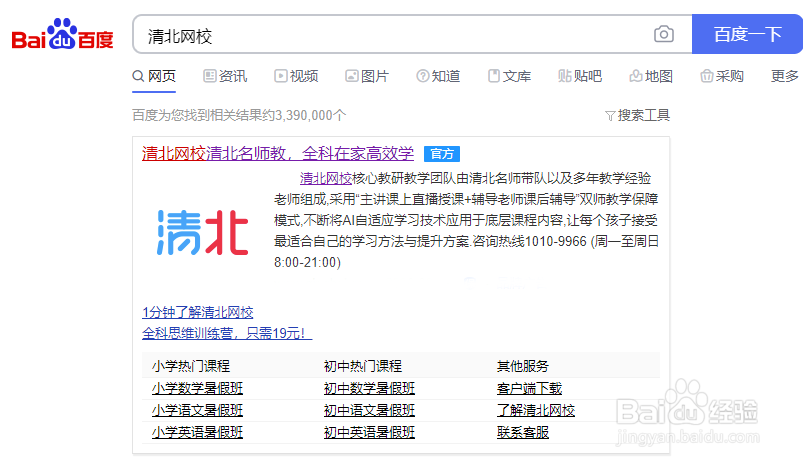Click the document icon beside 文库
The height and width of the screenshot is (465, 803).
(494, 76)
